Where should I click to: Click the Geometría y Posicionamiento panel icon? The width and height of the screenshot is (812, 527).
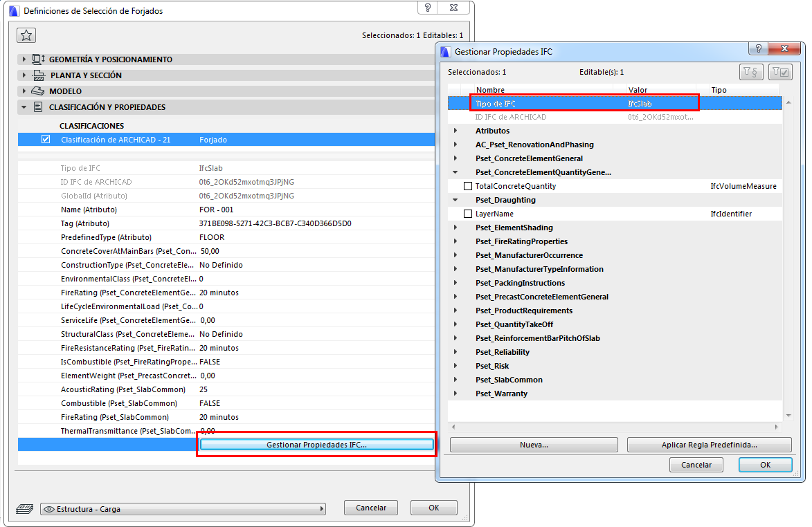38,59
